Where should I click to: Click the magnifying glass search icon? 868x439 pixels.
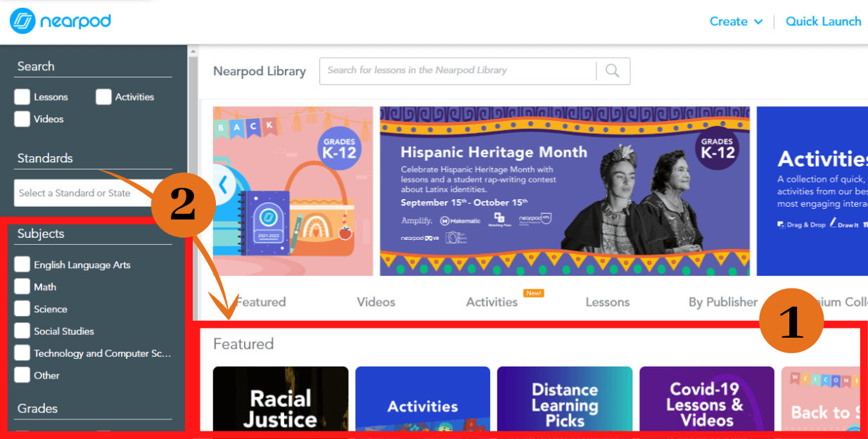(x=611, y=71)
